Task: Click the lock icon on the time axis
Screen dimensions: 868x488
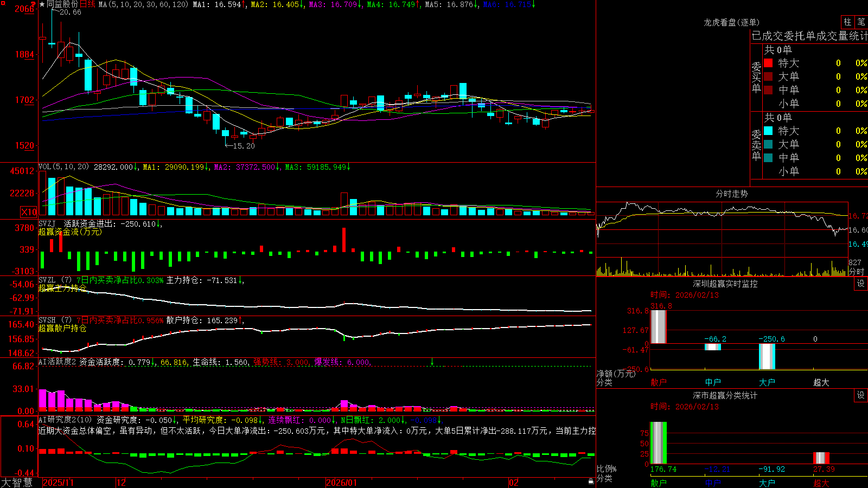Action: [591, 481]
